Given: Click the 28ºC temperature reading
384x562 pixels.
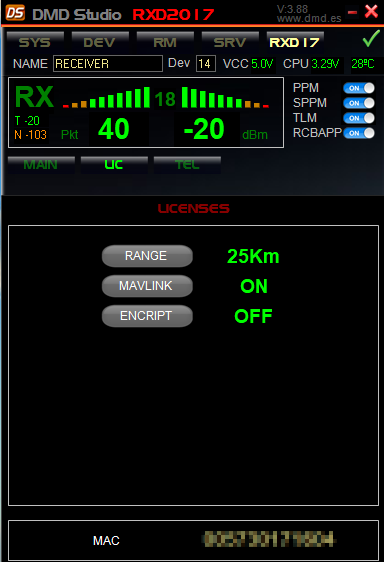Looking at the screenshot, I should (363, 64).
